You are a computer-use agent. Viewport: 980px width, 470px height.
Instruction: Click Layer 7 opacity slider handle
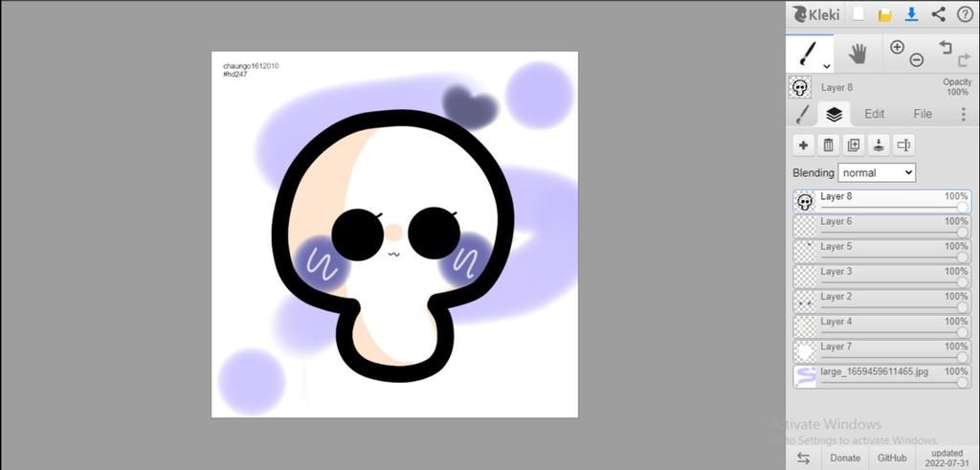pyautogui.click(x=963, y=357)
